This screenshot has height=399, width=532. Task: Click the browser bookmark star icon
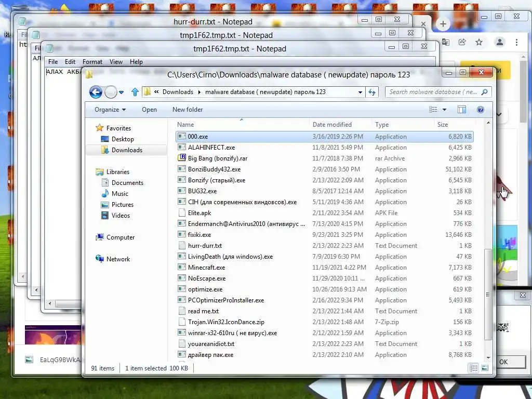pyautogui.click(x=478, y=42)
